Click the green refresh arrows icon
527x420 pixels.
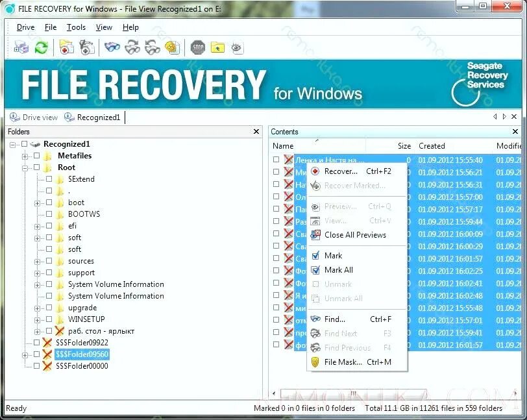click(x=42, y=47)
